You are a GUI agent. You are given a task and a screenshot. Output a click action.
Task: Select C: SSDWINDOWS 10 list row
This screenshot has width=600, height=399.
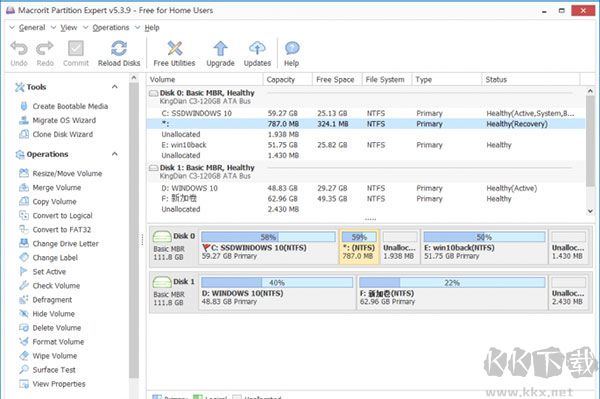[366, 113]
